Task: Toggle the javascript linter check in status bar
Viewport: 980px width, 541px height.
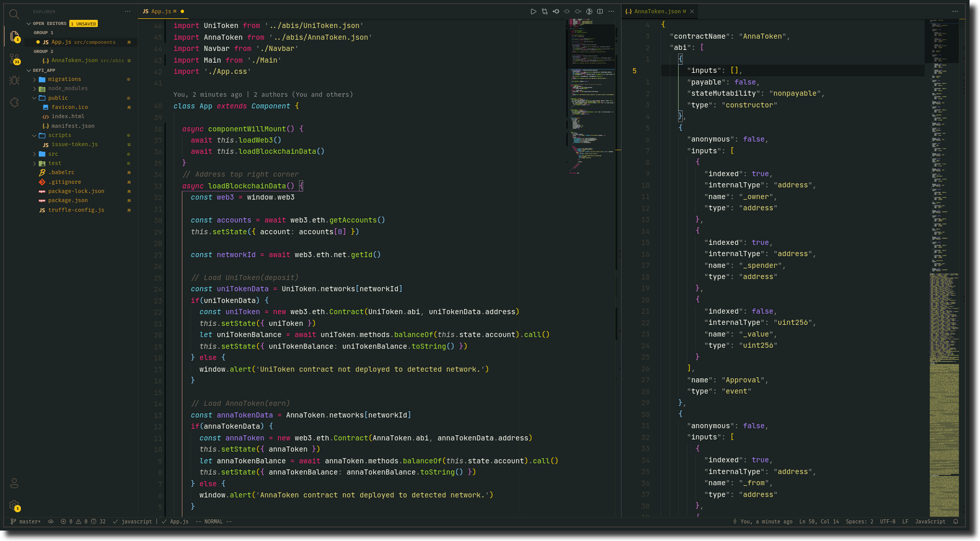Action: point(133,521)
